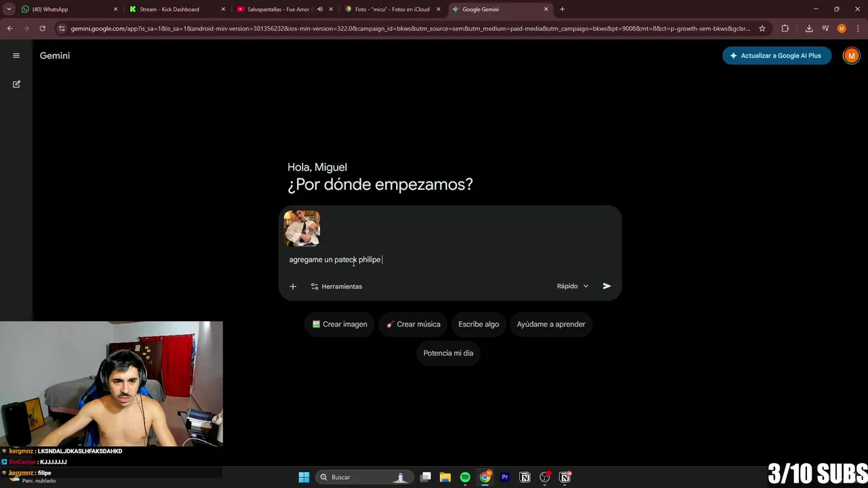Click the Crear música suggestion chip

click(x=414, y=324)
